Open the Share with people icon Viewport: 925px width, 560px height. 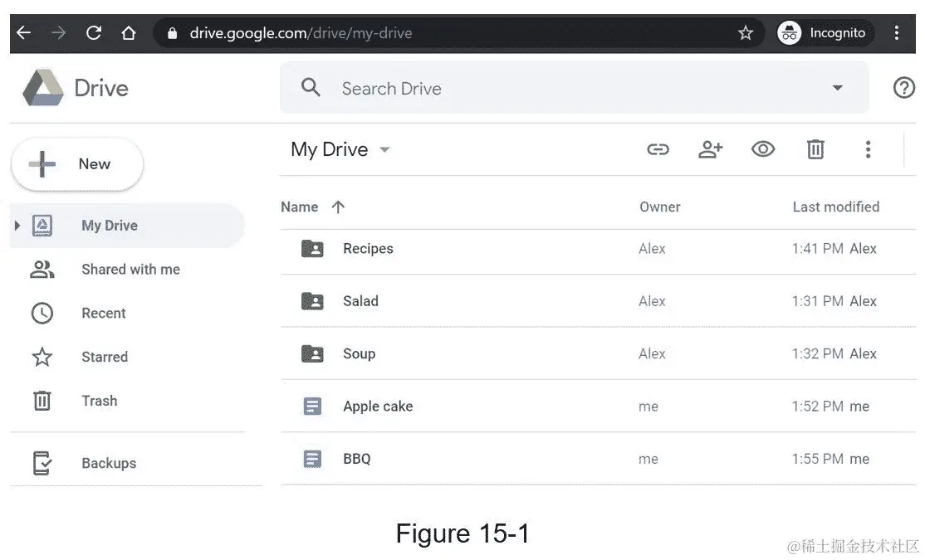pyautogui.click(x=710, y=149)
